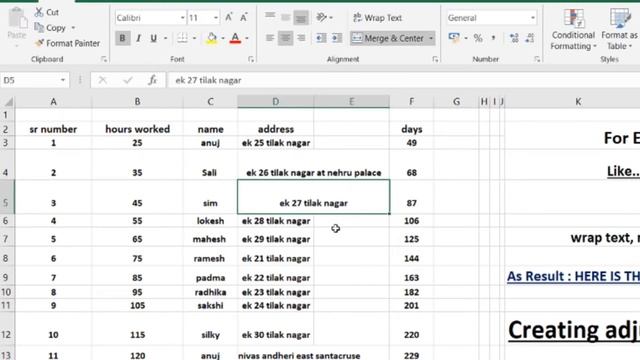Click Merge & Center
The height and width of the screenshot is (360, 640).
(388, 38)
